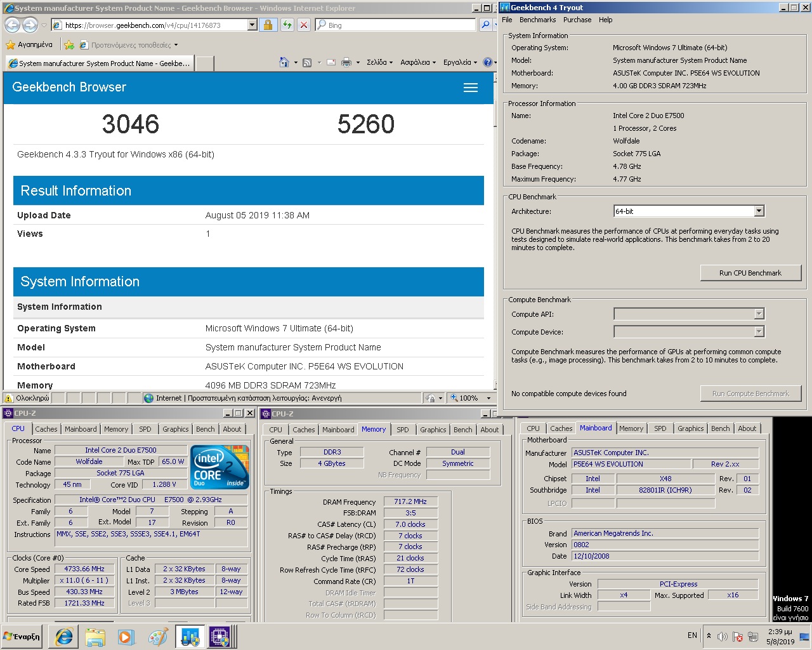Select CPU tab in middle CPU-Z window
The width and height of the screenshot is (812, 650).
(x=275, y=430)
